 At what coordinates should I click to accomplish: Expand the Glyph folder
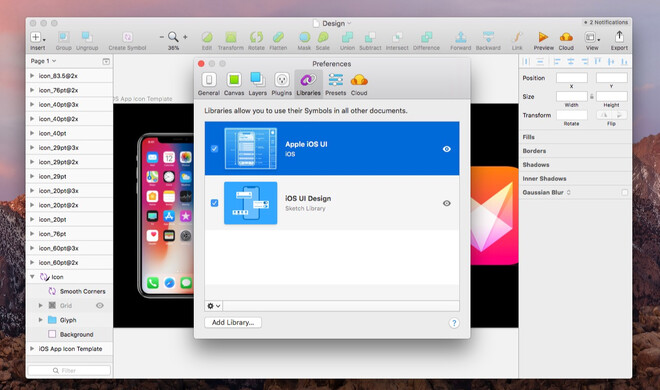coord(40,320)
